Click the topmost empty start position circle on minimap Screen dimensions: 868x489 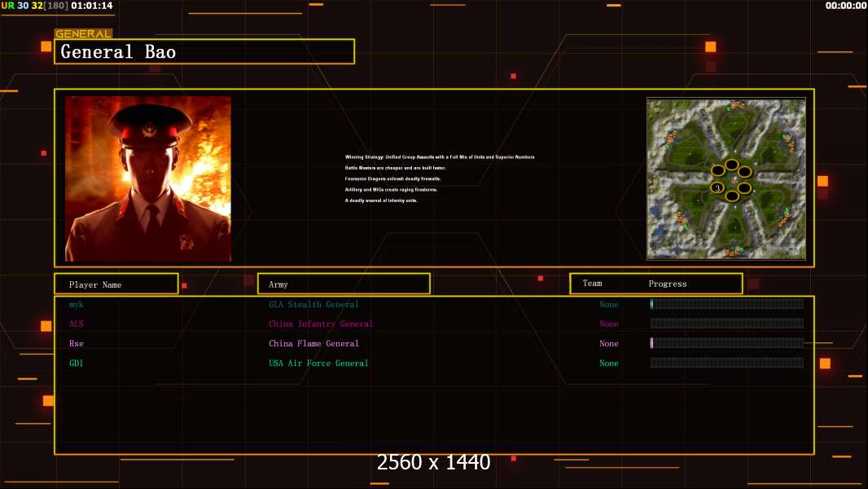point(732,165)
